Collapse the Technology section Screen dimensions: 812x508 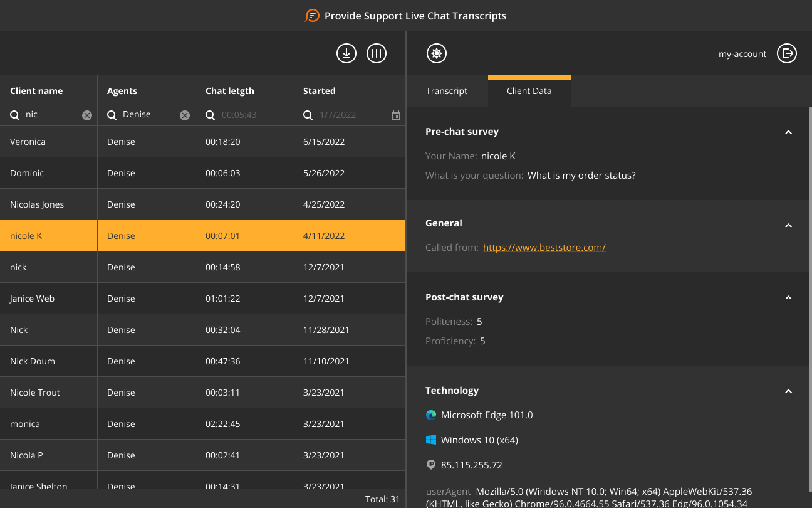788,391
